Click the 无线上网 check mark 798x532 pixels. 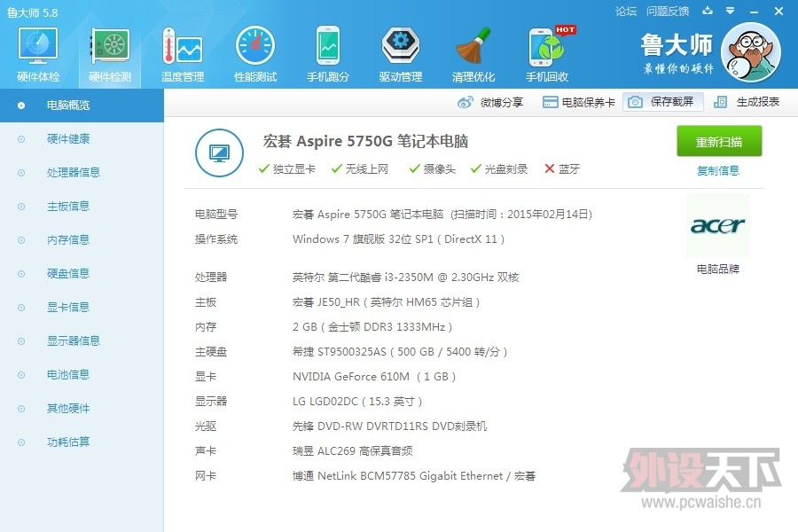[336, 168]
